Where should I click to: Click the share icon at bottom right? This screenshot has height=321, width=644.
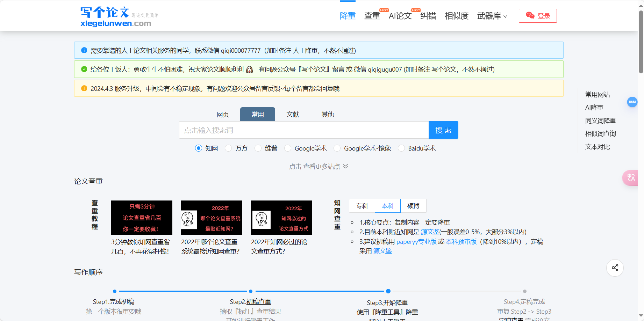[615, 268]
